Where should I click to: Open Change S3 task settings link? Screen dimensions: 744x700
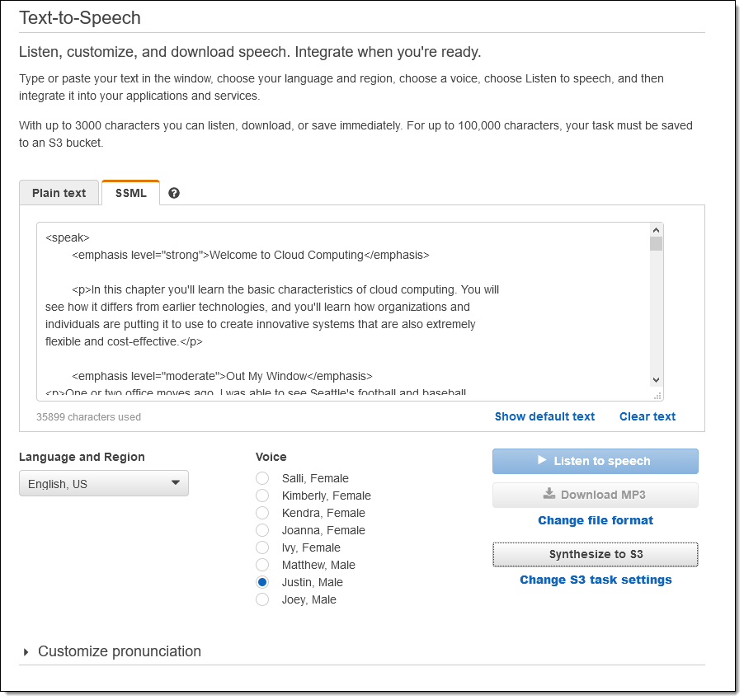[596, 580]
